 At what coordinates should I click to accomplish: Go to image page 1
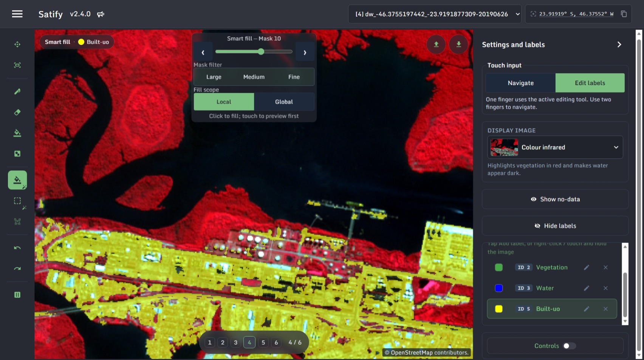point(210,343)
